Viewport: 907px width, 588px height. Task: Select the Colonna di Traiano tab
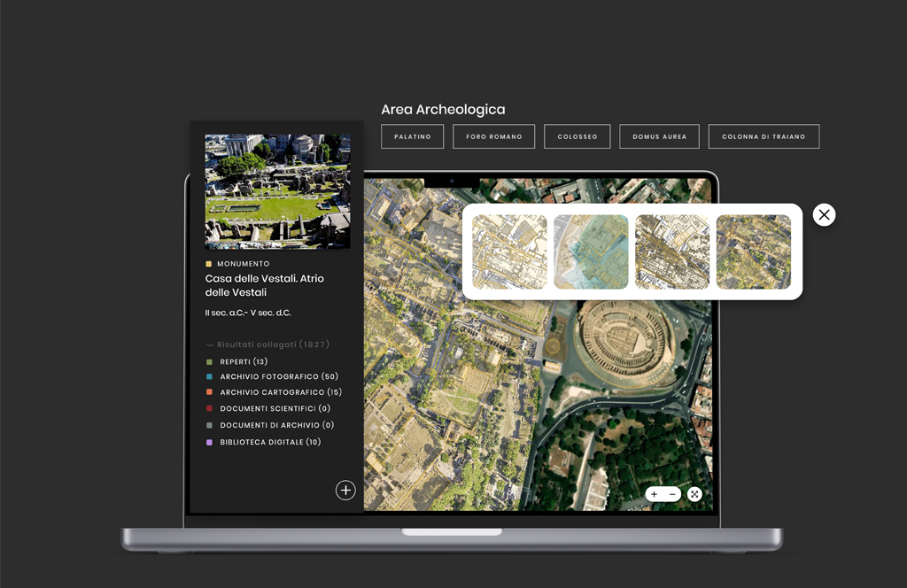764,136
